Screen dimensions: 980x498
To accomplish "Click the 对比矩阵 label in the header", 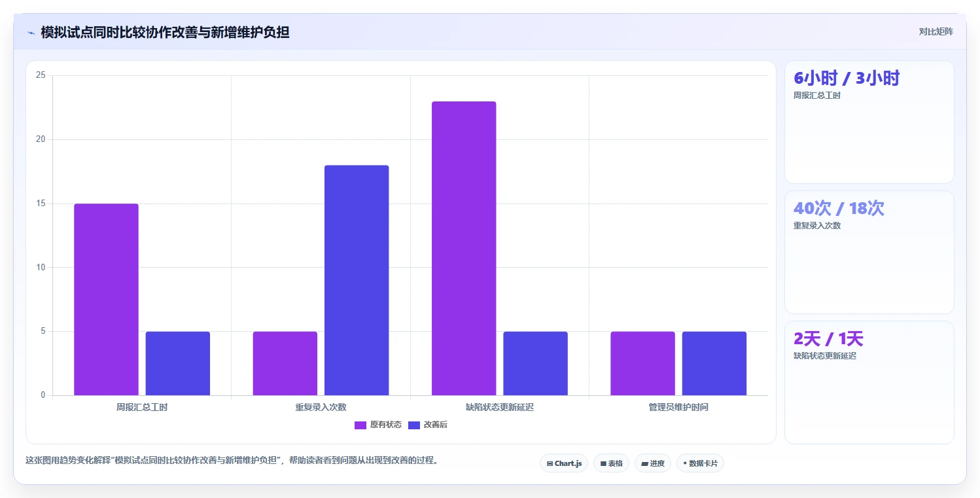I will point(936,31).
